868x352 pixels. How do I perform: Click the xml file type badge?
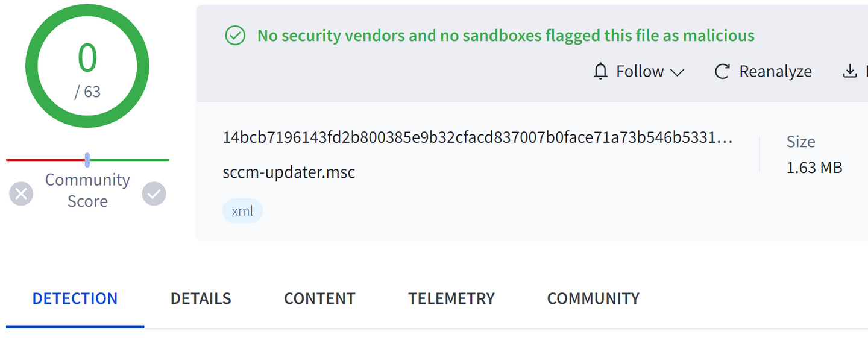[242, 210]
